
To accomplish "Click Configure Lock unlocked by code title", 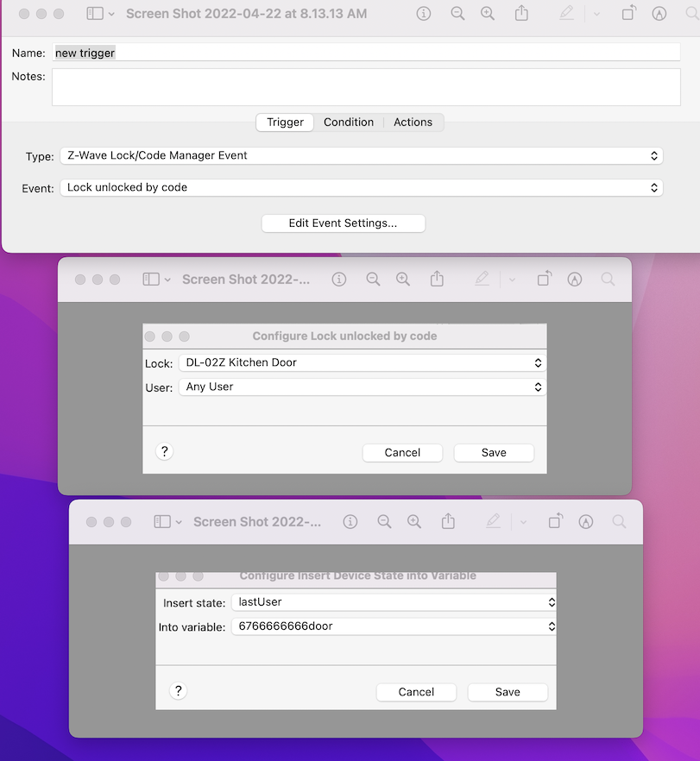I will [344, 336].
